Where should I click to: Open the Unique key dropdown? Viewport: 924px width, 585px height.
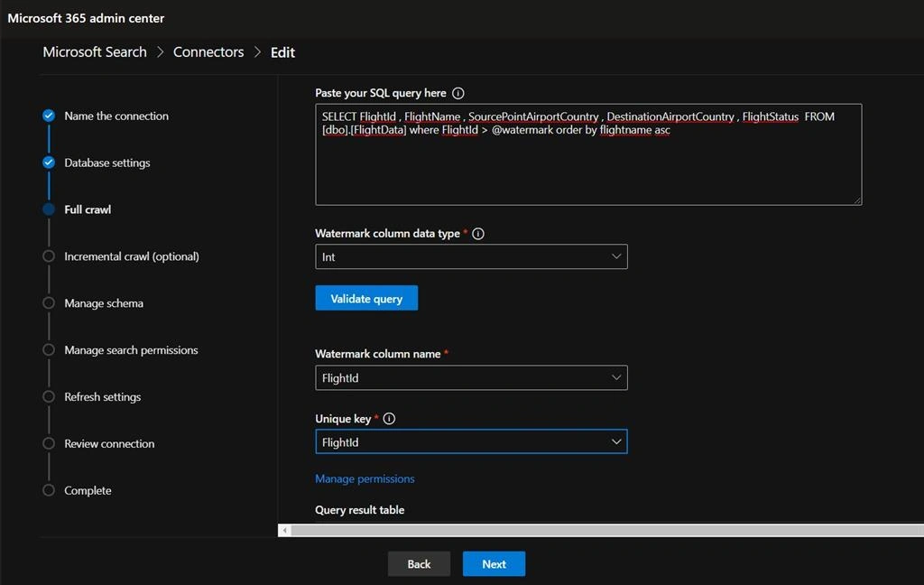coord(471,441)
